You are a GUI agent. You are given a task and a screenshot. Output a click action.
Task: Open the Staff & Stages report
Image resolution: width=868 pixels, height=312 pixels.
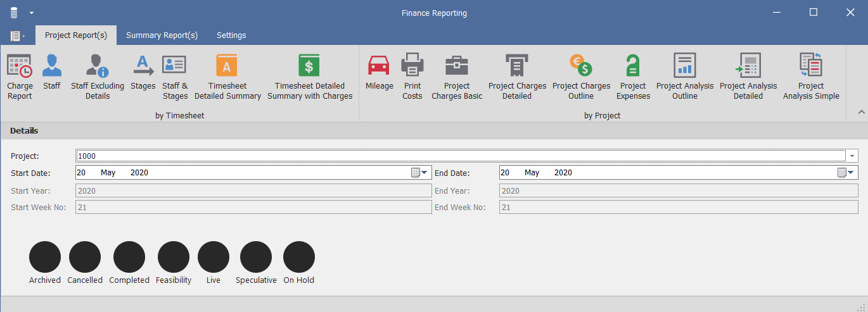175,77
